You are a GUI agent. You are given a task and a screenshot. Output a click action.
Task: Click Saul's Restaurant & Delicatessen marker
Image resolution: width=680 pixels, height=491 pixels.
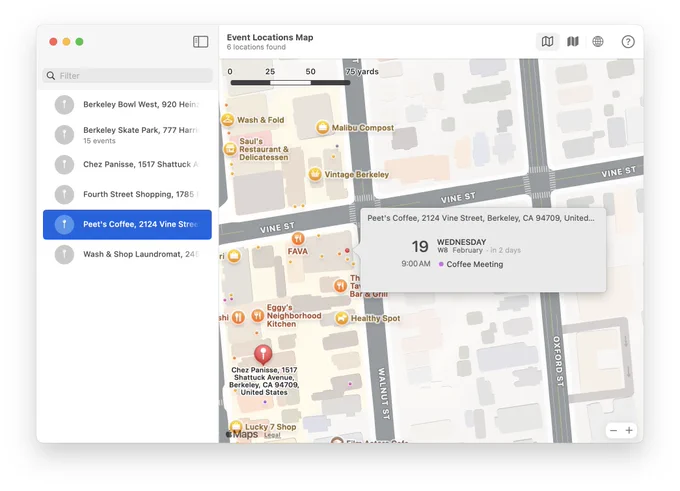point(230,149)
